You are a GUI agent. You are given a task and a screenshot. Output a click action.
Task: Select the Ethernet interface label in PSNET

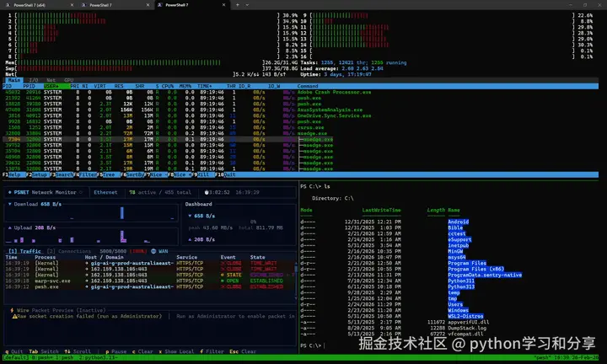point(105,192)
